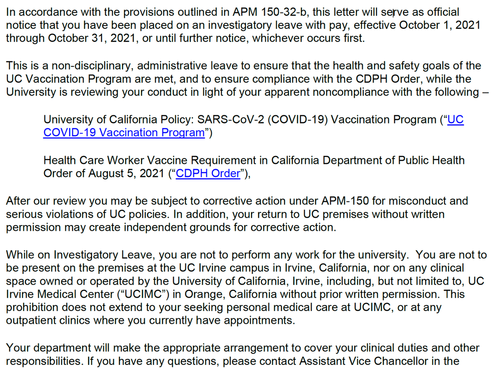500x368 pixels.
Task: Open the CDPH Order hyperlink
Action: (208, 173)
